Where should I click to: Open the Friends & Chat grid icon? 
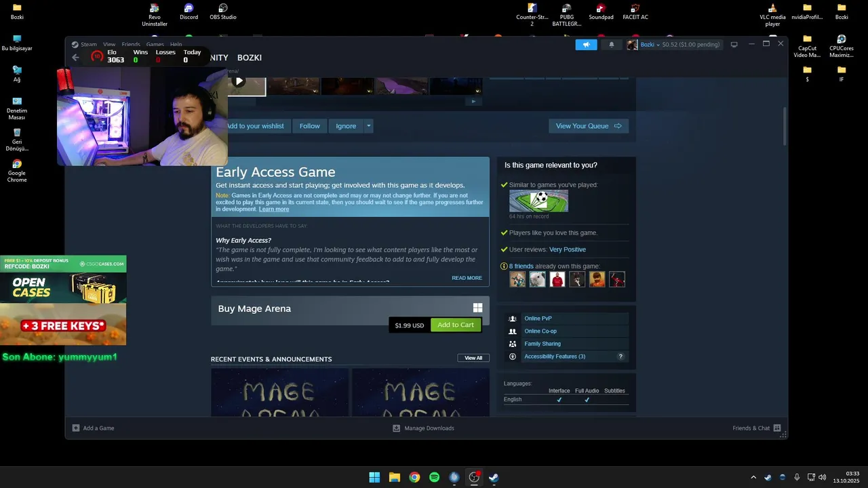click(x=777, y=428)
